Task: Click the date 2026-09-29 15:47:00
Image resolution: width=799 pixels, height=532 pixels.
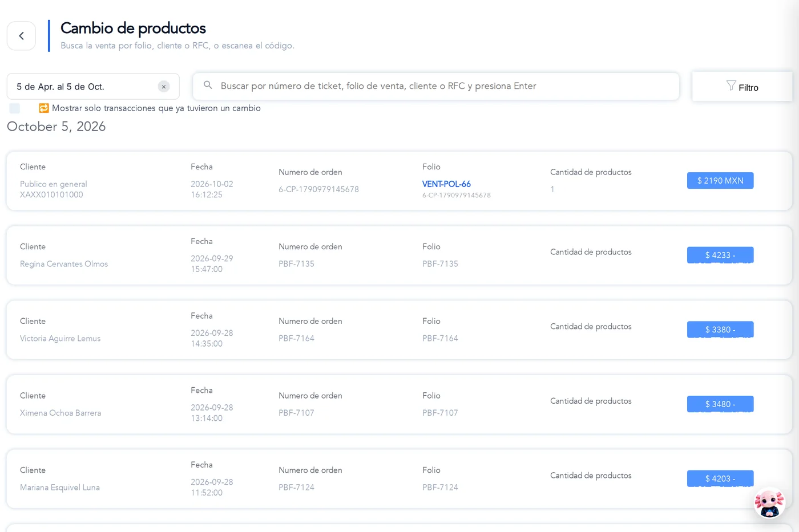Action: pyautogui.click(x=212, y=264)
